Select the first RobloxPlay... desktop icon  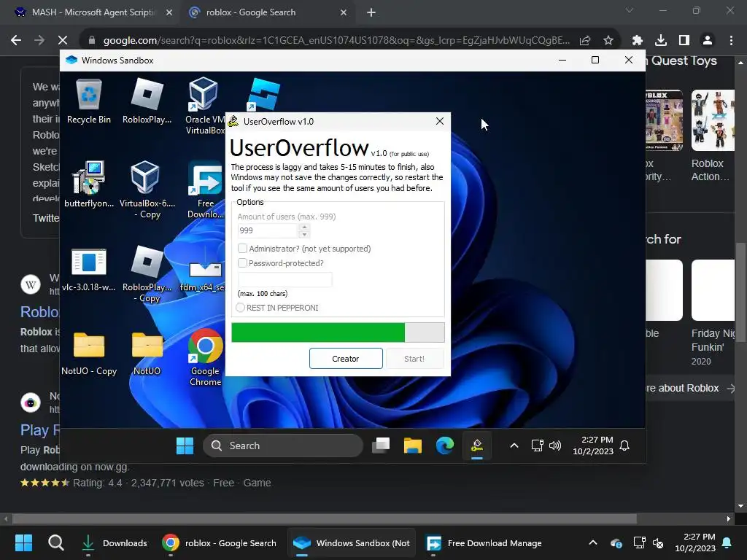pyautogui.click(x=147, y=101)
